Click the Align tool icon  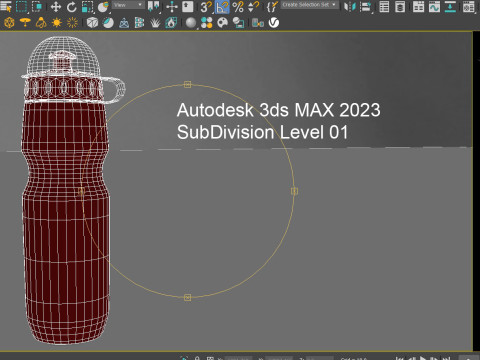pos(366,6)
